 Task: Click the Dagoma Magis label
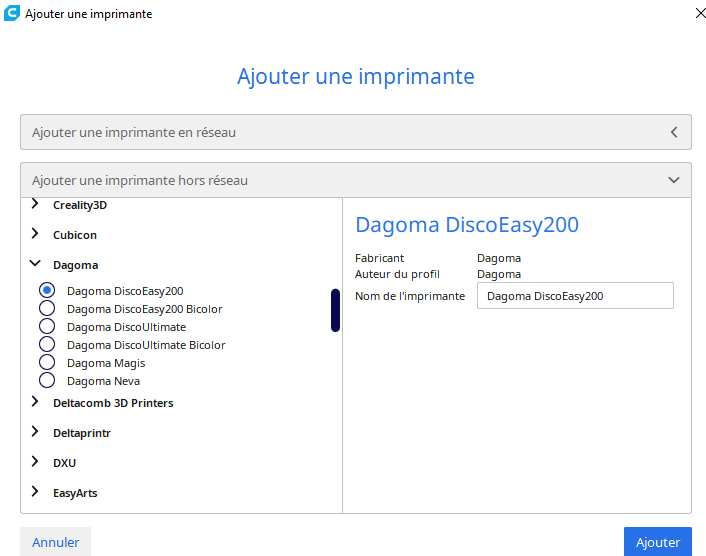click(x=106, y=363)
